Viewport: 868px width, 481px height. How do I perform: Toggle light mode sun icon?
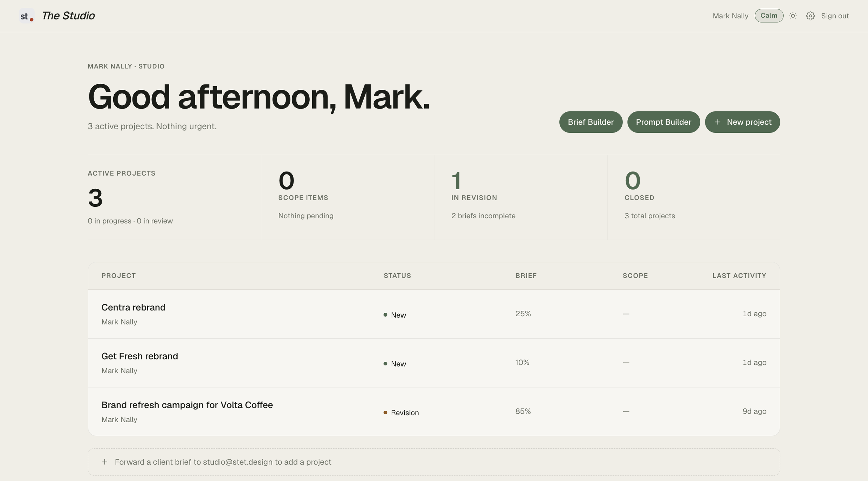(793, 16)
